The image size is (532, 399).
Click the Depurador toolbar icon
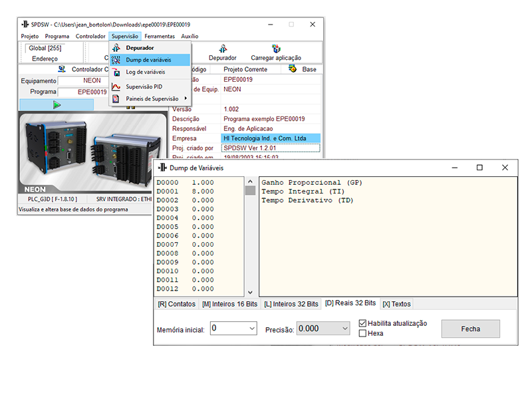(223, 49)
